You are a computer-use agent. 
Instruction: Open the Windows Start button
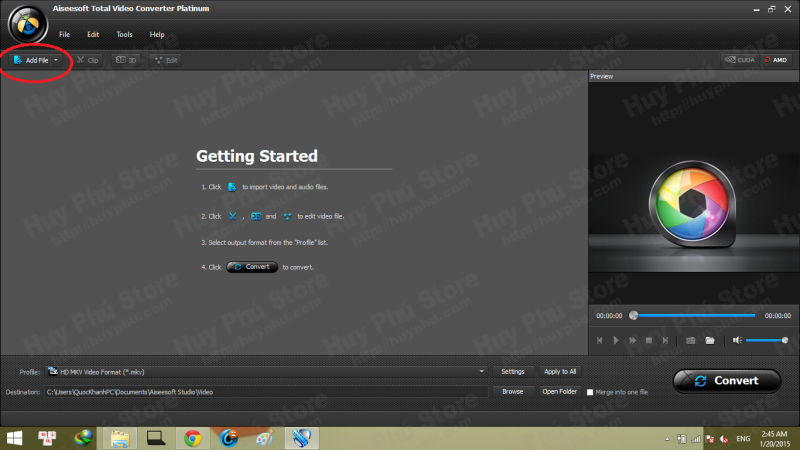click(x=14, y=438)
